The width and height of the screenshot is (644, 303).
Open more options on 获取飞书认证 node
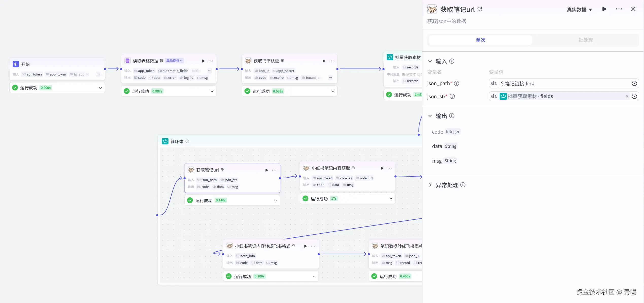click(331, 61)
